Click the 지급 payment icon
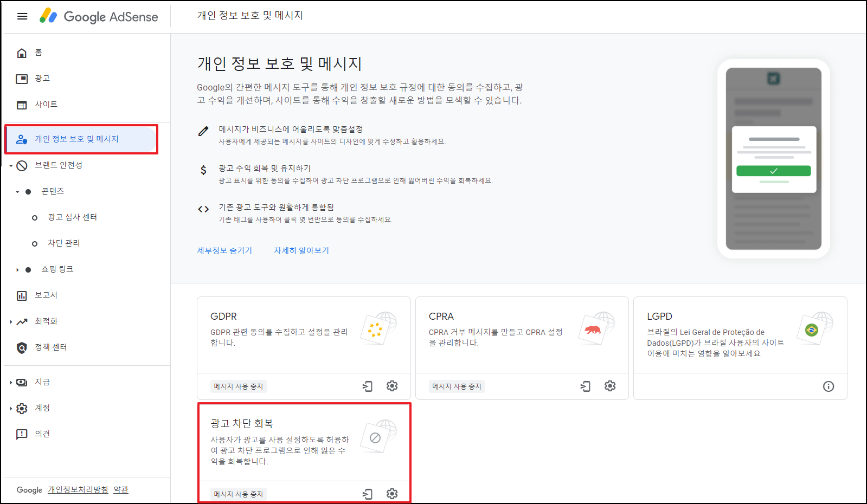867x504 pixels. tap(22, 383)
